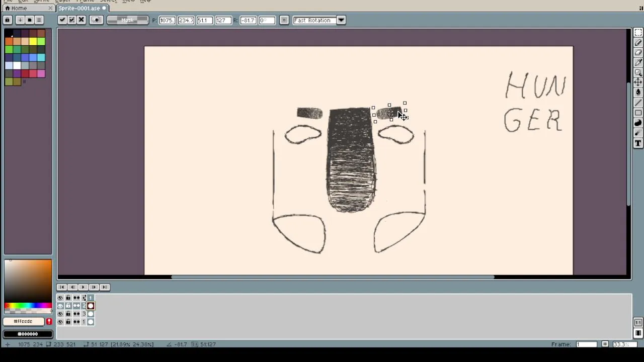Click the background color #000000 button
This screenshot has width=644, height=362.
(x=28, y=334)
